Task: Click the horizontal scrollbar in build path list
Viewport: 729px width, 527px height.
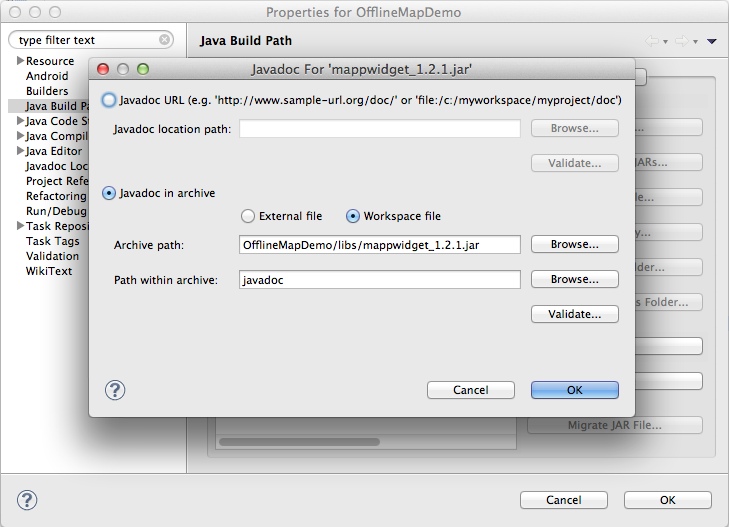Action: click(x=299, y=441)
